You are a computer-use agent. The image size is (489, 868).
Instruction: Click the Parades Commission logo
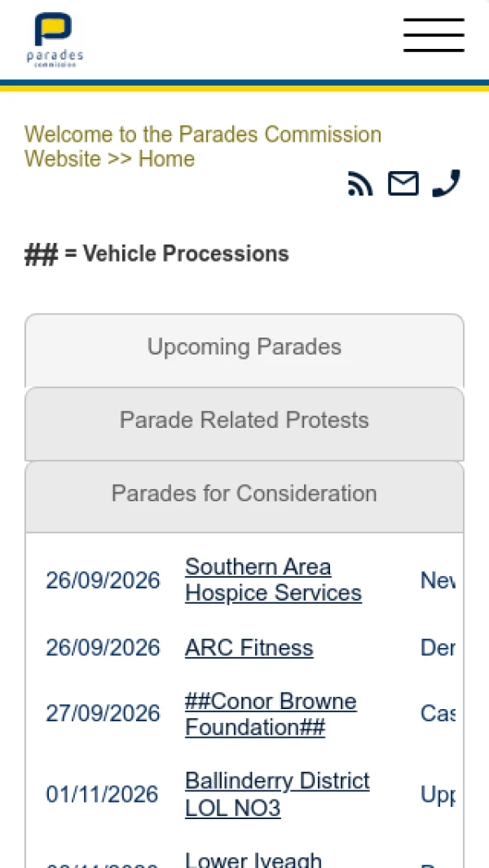click(x=55, y=39)
